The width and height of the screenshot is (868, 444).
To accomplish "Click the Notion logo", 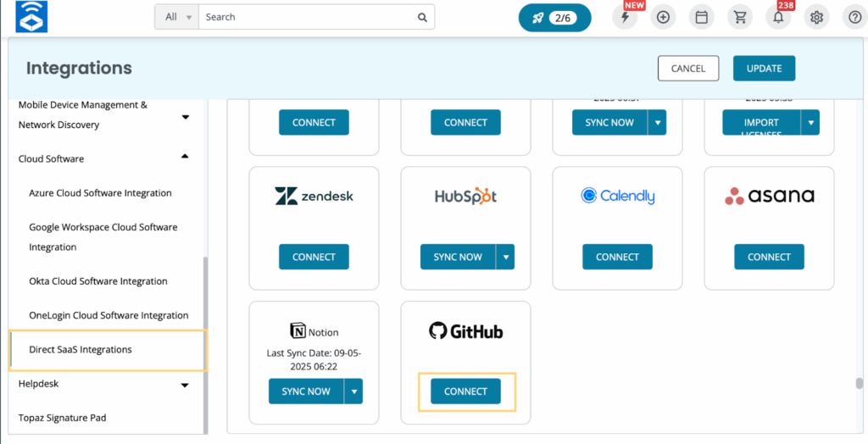I will coord(314,331).
